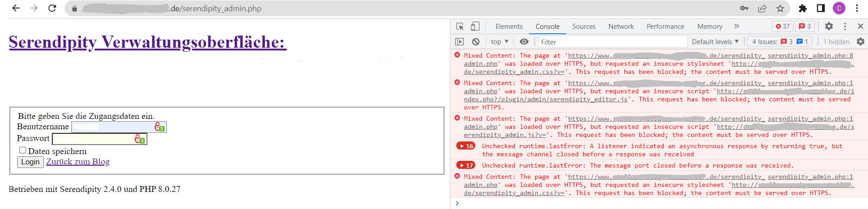868x209 pixels.
Task: Open Zurück zum Blog link
Action: [78, 162]
